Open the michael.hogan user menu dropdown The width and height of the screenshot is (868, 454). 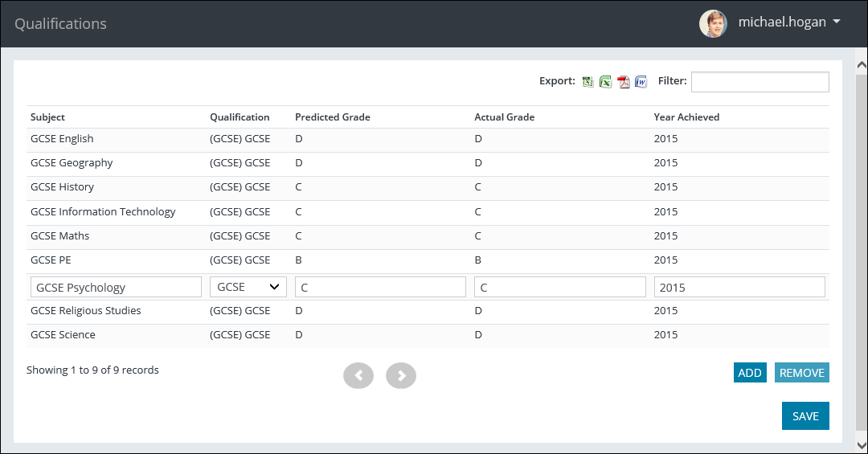point(837,22)
